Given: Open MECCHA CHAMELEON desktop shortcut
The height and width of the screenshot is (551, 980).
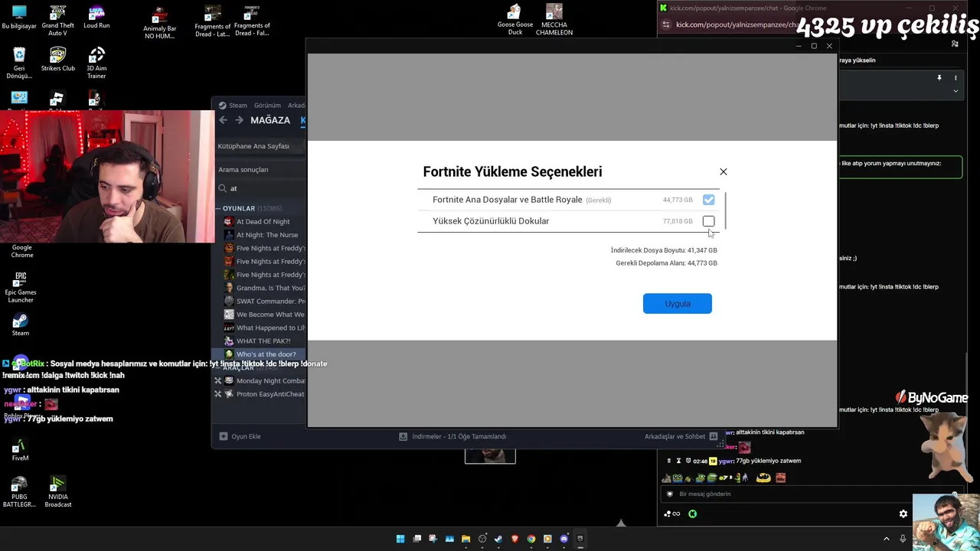Looking at the screenshot, I should 554,19.
